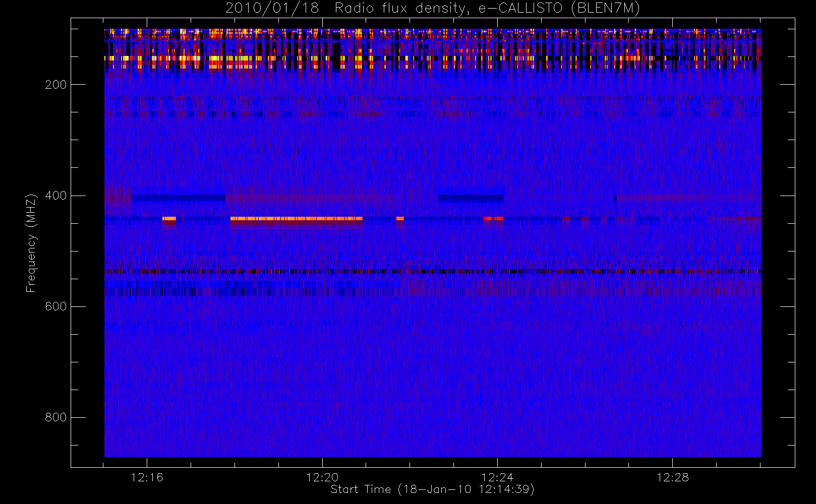Click the 800 frequency tick label
This screenshot has width=816, height=504.
pyautogui.click(x=55, y=417)
